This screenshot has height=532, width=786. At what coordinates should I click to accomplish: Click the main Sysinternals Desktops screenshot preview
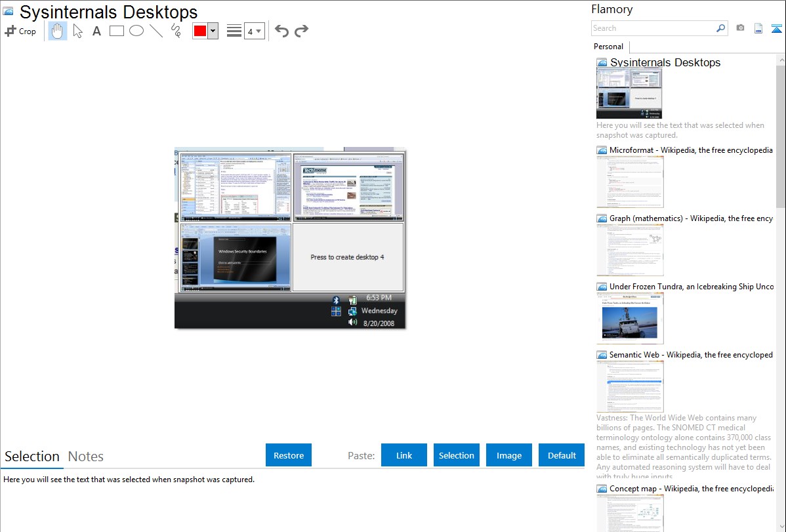pyautogui.click(x=290, y=238)
